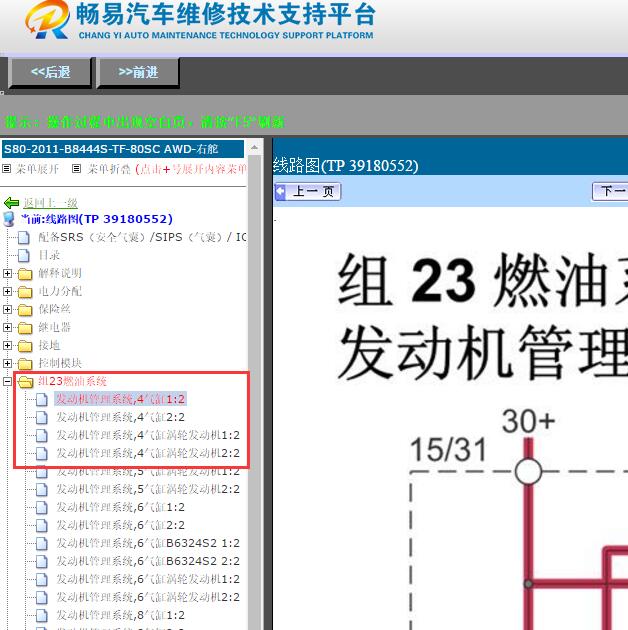Click the 当前:线路图(TP 39180552) node
The width and height of the screenshot is (628, 630).
(x=97, y=219)
